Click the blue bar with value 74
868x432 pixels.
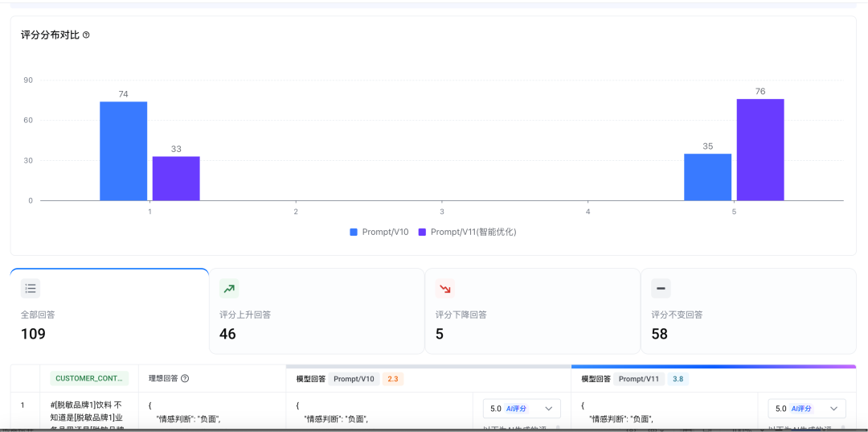123,150
